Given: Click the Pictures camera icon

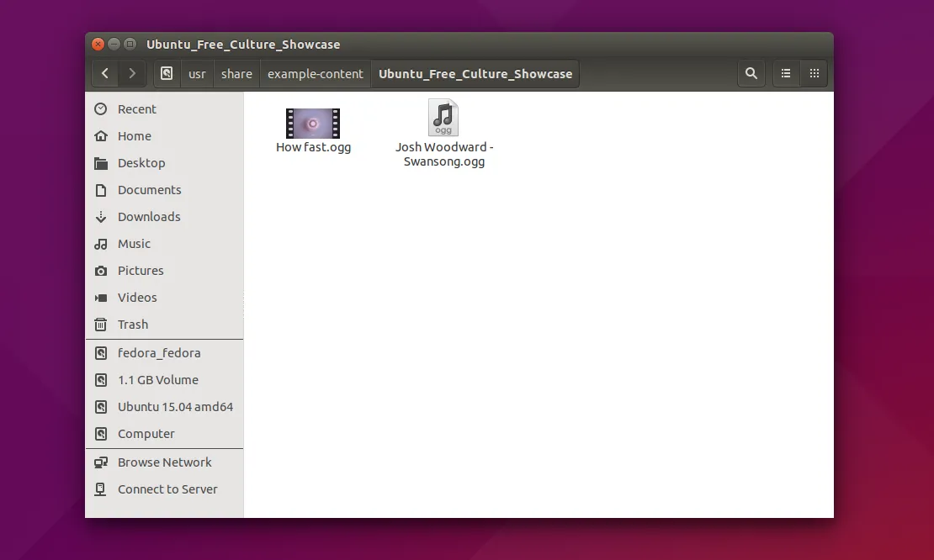Looking at the screenshot, I should (x=101, y=271).
